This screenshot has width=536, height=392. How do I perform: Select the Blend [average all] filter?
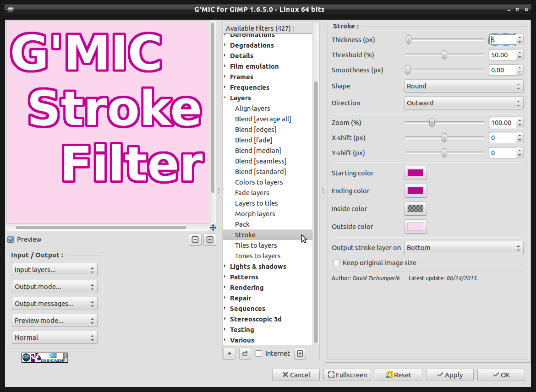pos(263,119)
